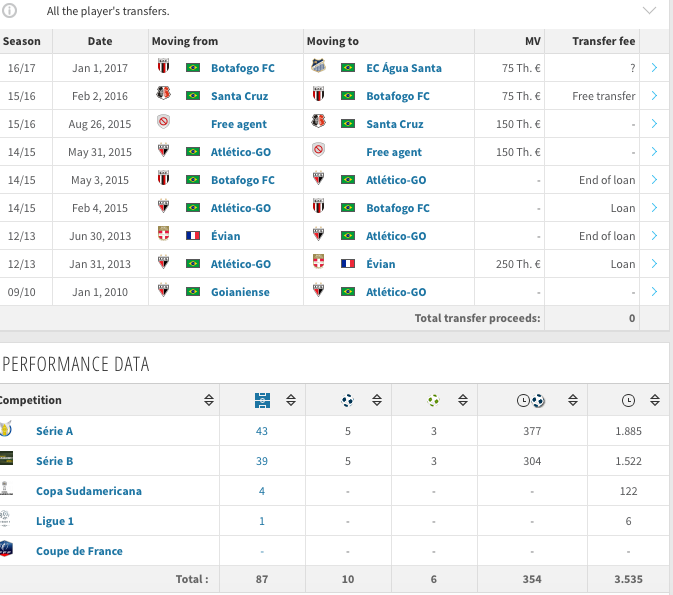Open transfer details arrow for Feb 2, 2016 row
Screen dimensions: 673x595
tap(654, 95)
